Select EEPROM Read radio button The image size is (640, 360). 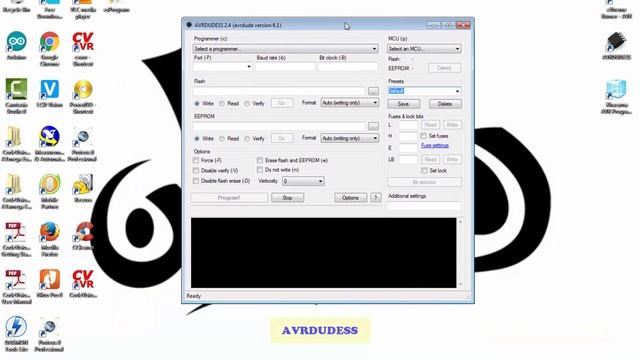point(222,139)
